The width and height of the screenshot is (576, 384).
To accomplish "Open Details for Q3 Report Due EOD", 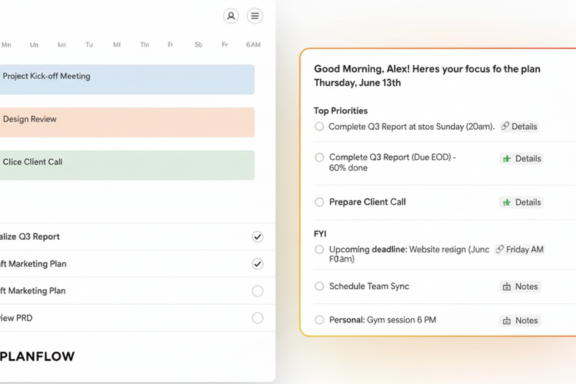I will pos(521,159).
